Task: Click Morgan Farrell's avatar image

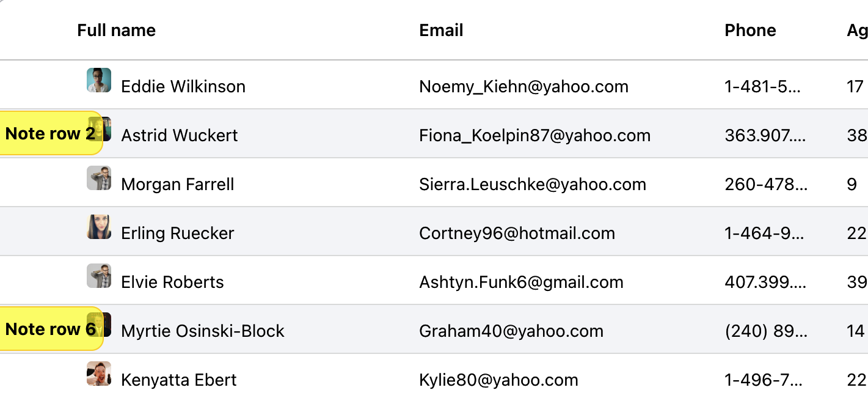Action: (x=99, y=178)
